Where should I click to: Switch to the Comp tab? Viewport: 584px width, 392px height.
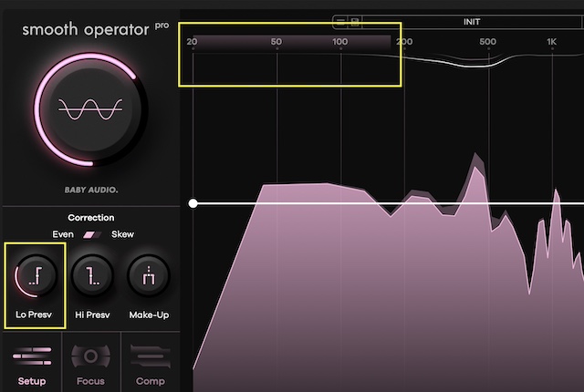[150, 365]
